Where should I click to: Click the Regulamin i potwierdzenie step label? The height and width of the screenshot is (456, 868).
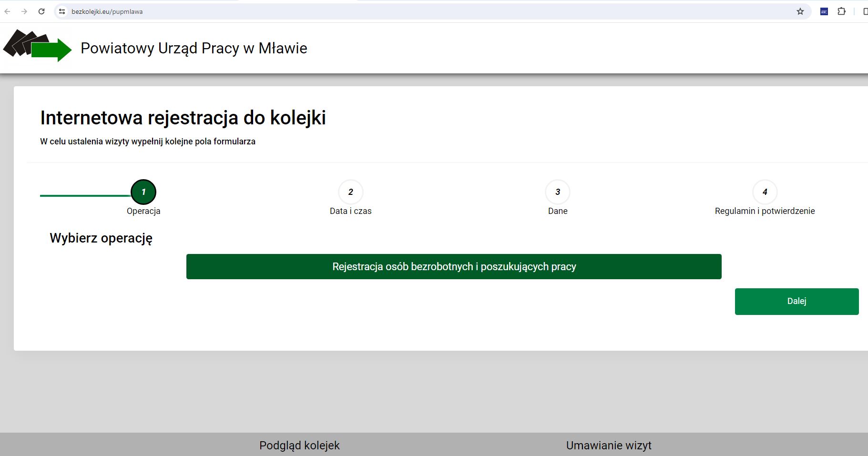[x=765, y=211]
